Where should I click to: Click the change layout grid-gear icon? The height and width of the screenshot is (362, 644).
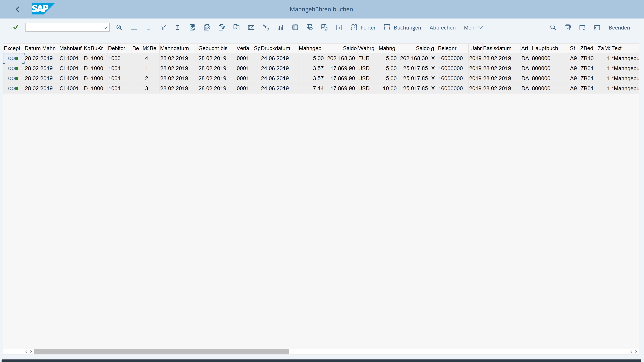tap(309, 28)
